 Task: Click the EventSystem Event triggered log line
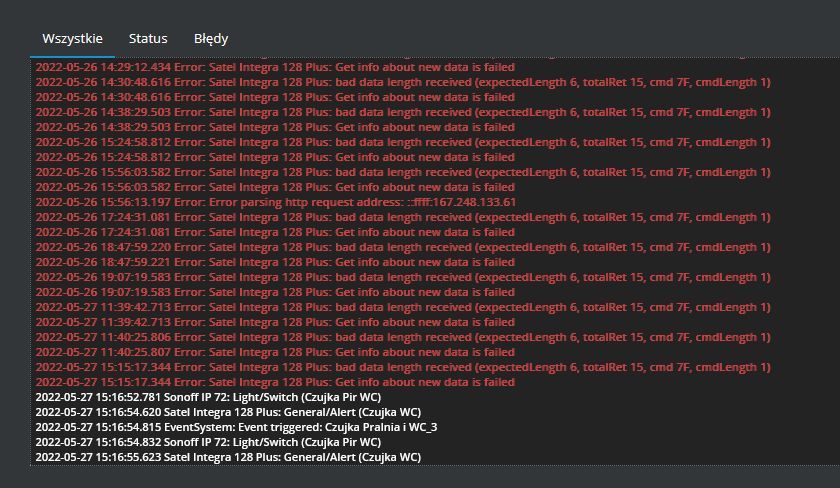coord(236,427)
